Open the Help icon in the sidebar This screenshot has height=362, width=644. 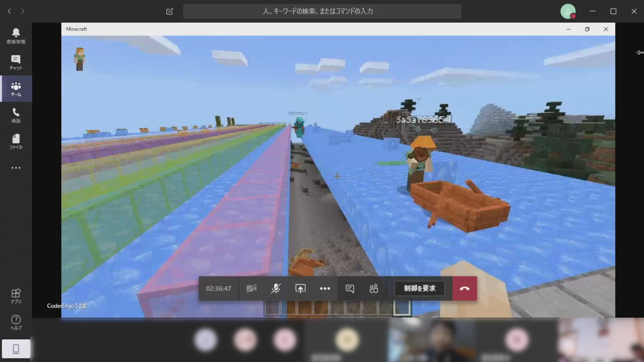16,322
